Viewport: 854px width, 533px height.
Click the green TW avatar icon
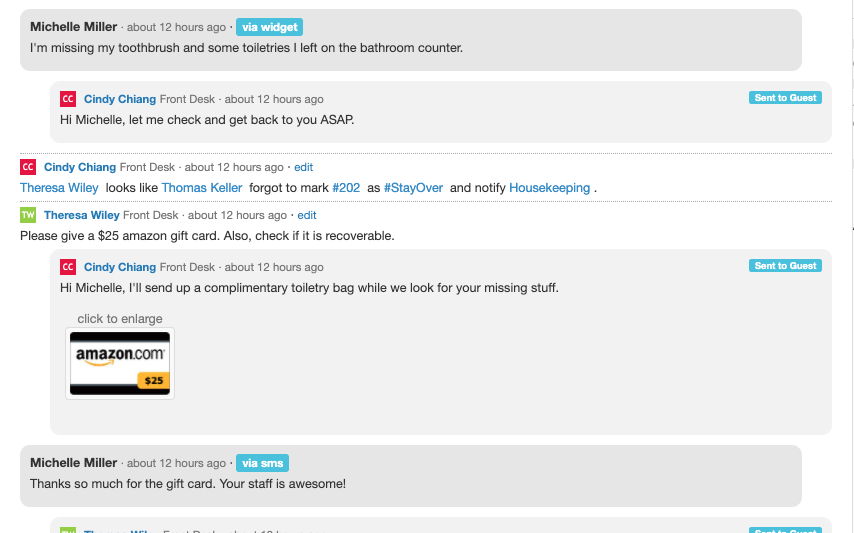click(28, 215)
